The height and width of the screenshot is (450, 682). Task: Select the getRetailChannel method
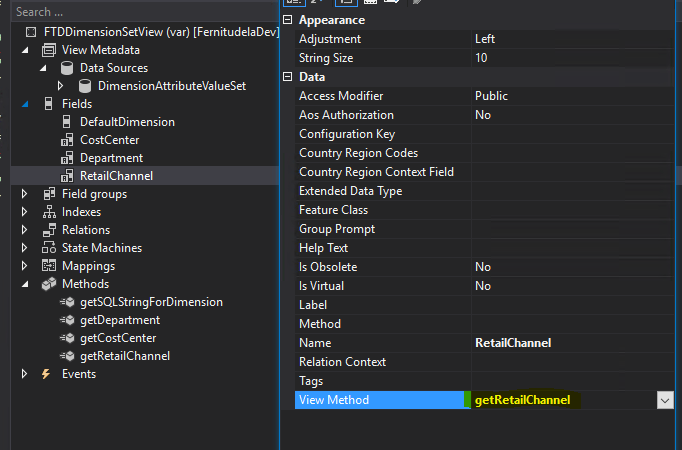[x=124, y=356]
